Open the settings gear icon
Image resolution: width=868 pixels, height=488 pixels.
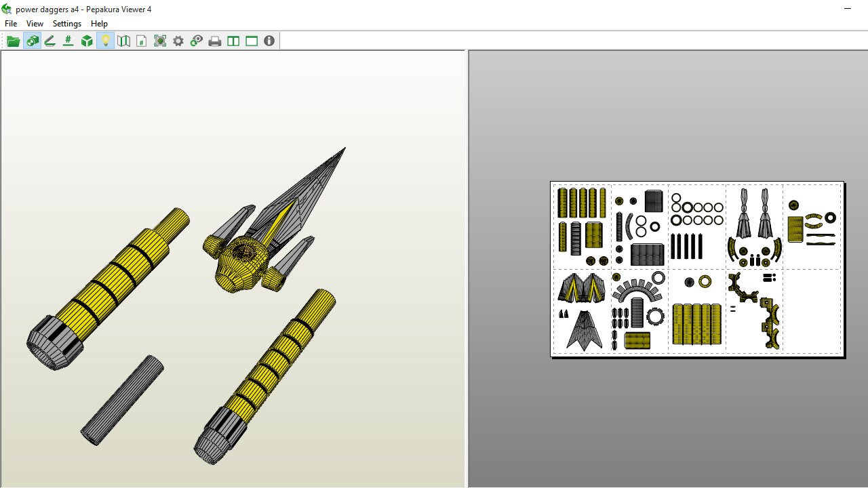point(178,40)
